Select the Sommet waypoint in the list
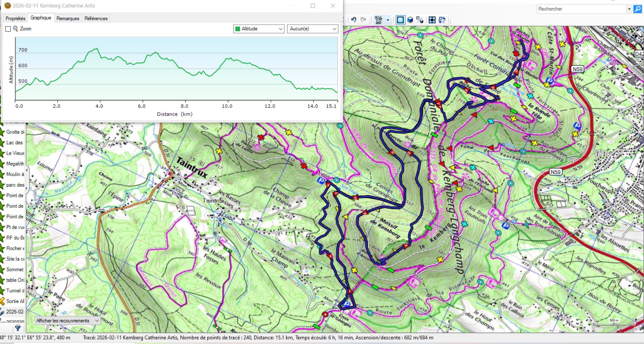Screen dimensions: 644x344 click(15, 270)
